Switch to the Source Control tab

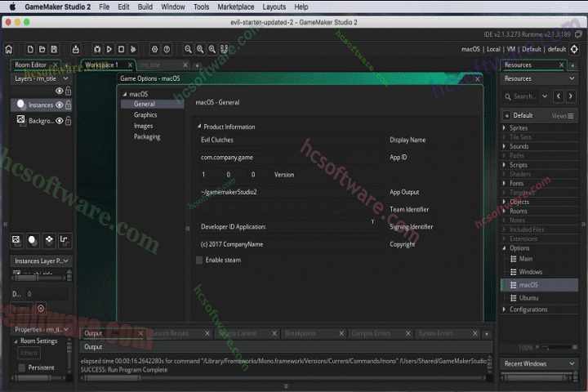tap(238, 333)
